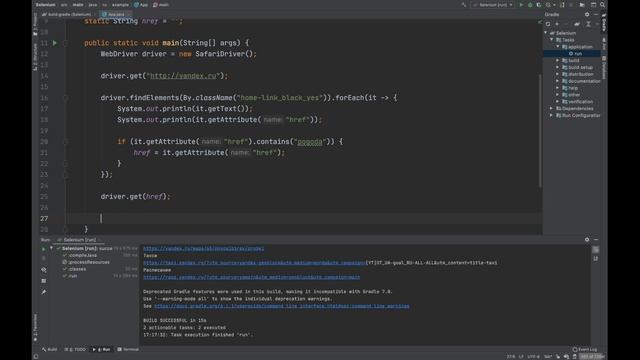Collapse the Selenium root in Gradle tree
Image resolution: width=640 pixels, height=360 pixels.
tap(546, 33)
